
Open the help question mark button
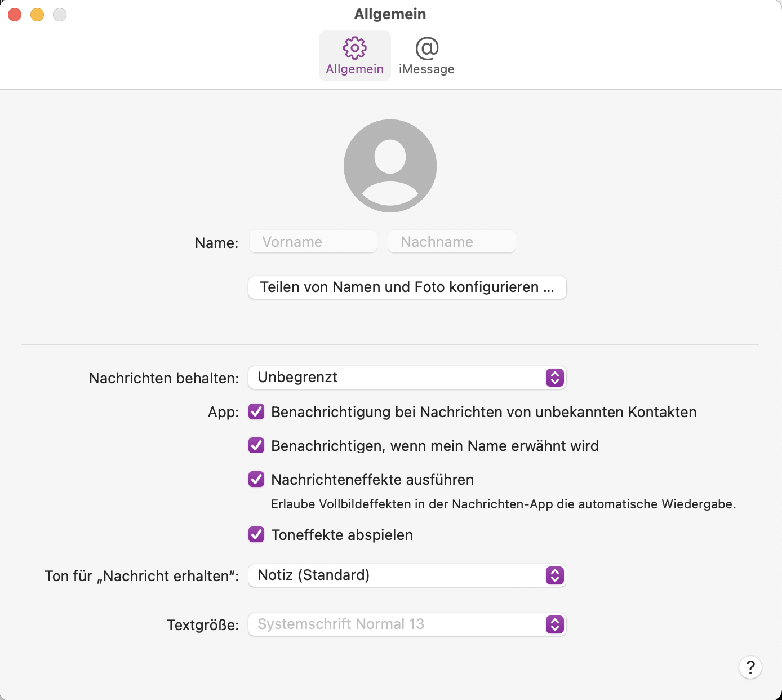[x=750, y=667]
